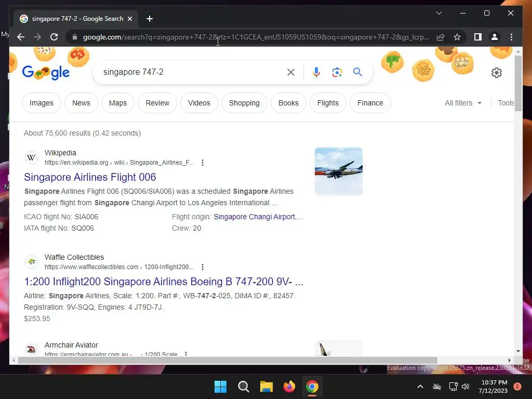Click the Chrome forward arrow
The width and height of the screenshot is (532, 399).
37,37
